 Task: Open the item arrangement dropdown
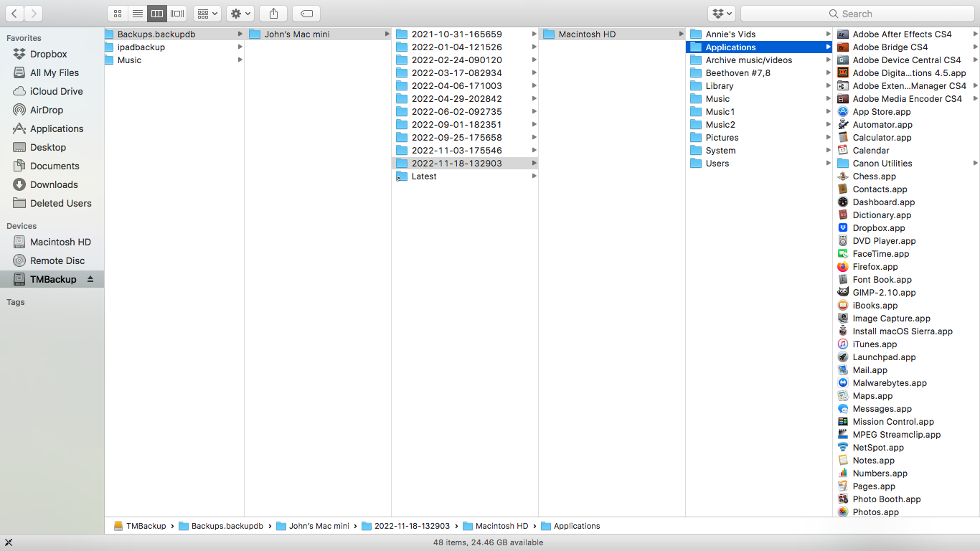coord(207,14)
